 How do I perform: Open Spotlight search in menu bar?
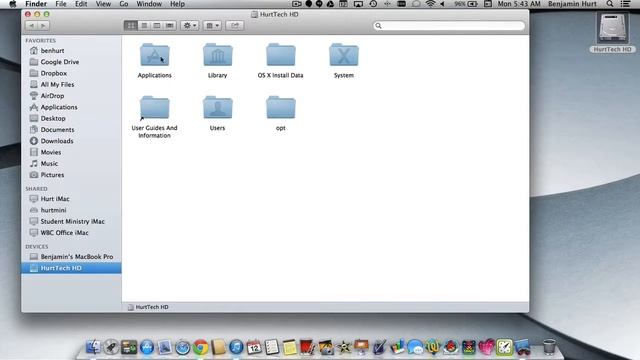(x=609, y=4)
